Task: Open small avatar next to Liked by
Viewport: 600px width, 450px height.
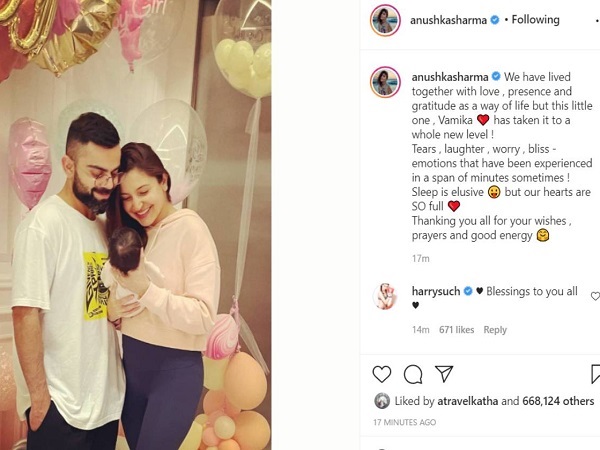Action: [x=382, y=401]
